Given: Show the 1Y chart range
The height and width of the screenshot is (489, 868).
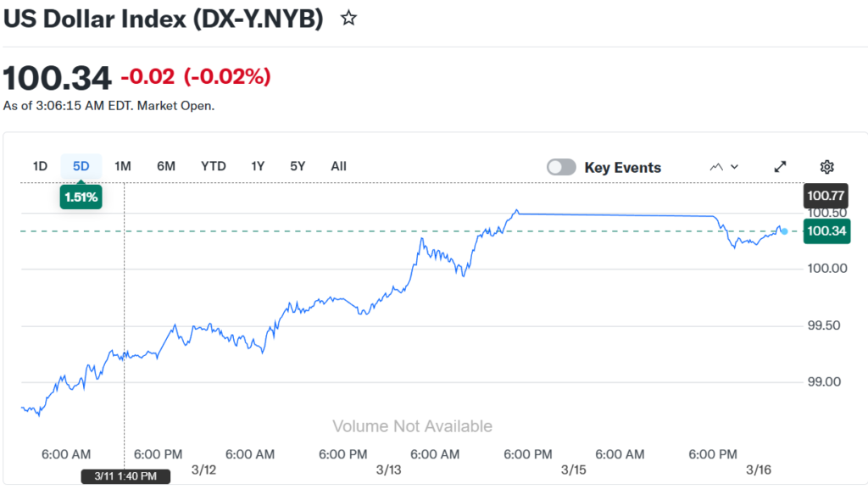Looking at the screenshot, I should pos(258,166).
